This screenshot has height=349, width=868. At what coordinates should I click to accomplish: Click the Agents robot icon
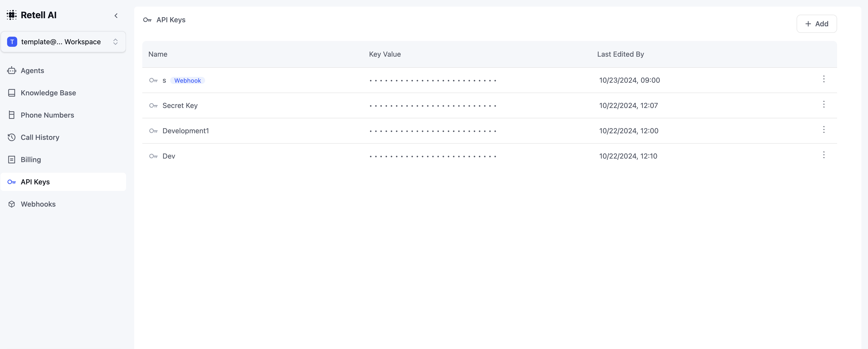tap(12, 70)
